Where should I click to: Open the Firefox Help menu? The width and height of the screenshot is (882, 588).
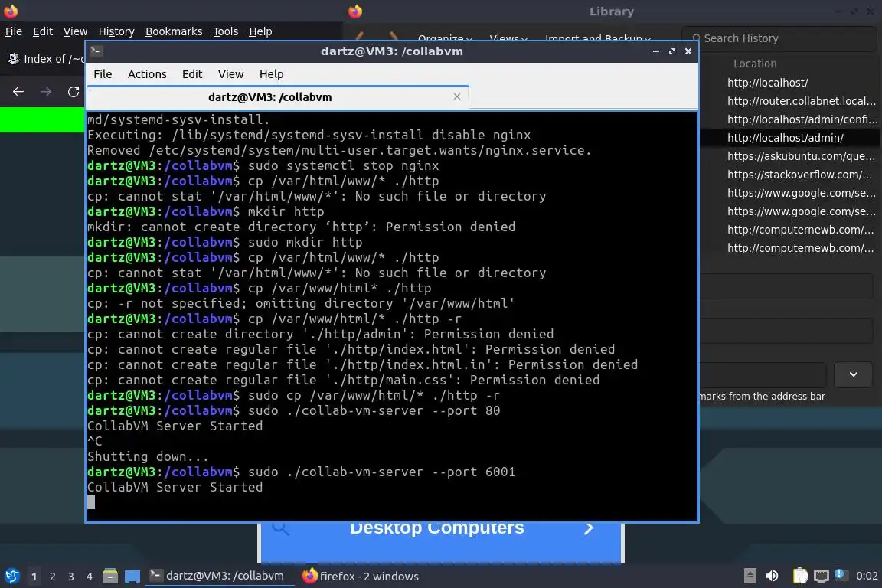coord(260,31)
